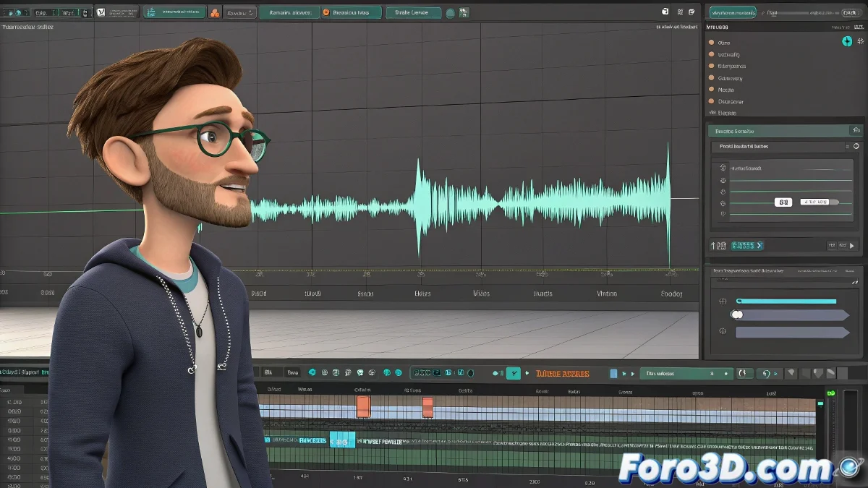This screenshot has height=488, width=868.
Task: Click the circle icon left of the teal slider bar
Action: point(723,301)
